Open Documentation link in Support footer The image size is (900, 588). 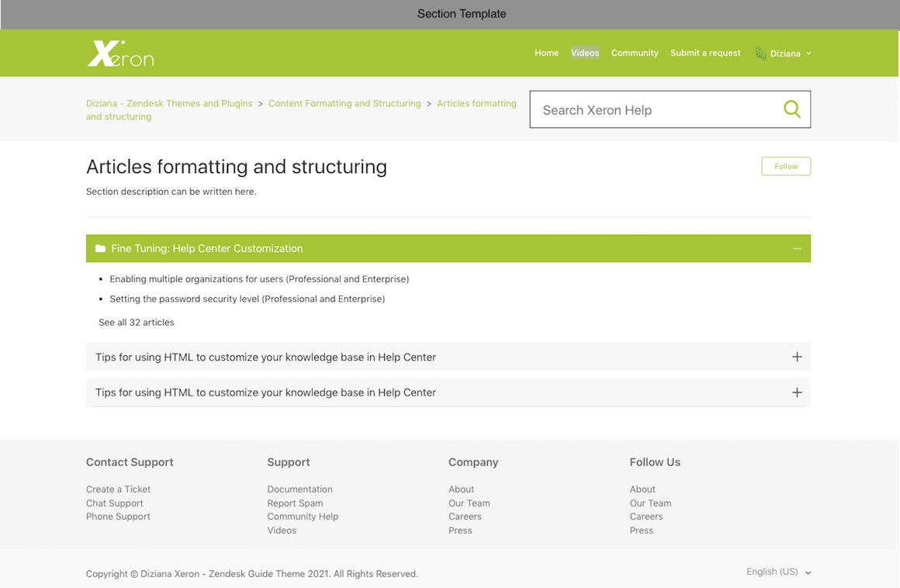tap(299, 489)
